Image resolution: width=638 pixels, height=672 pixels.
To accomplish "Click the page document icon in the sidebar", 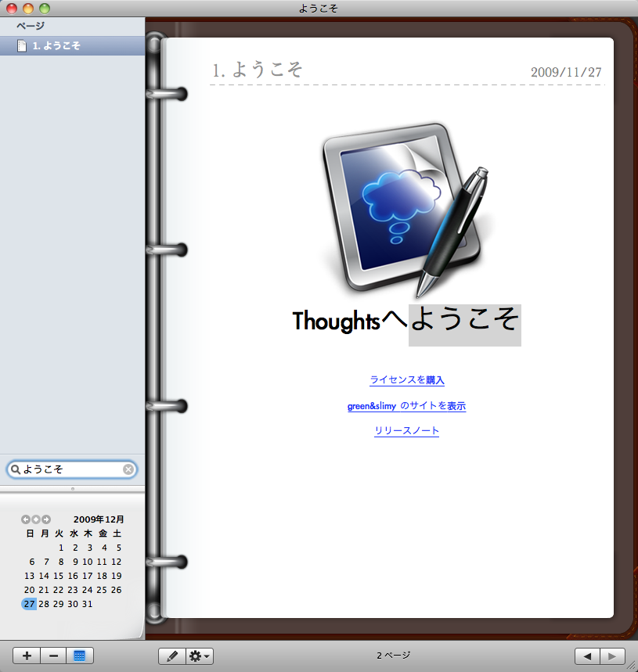I will (21, 45).
